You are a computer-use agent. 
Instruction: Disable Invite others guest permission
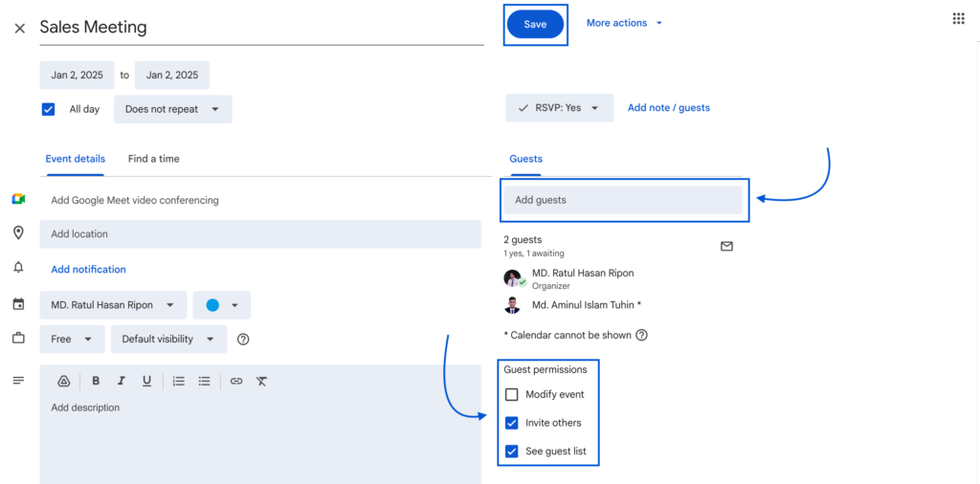tap(512, 423)
